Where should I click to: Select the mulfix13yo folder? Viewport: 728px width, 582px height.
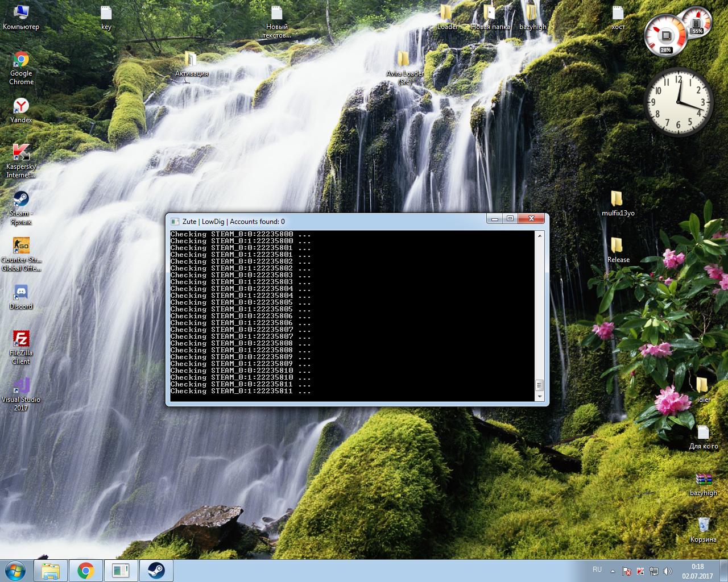click(617, 199)
